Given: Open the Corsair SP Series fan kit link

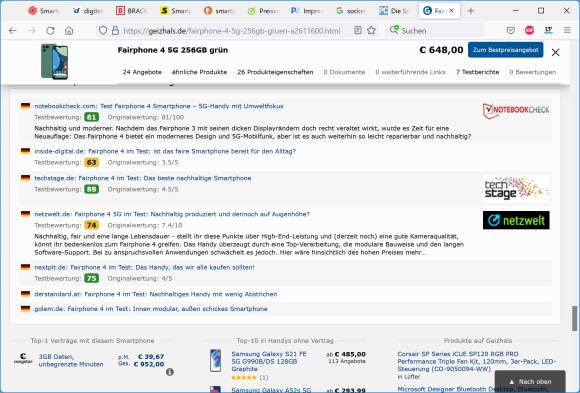Looking at the screenshot, I should (476, 361).
